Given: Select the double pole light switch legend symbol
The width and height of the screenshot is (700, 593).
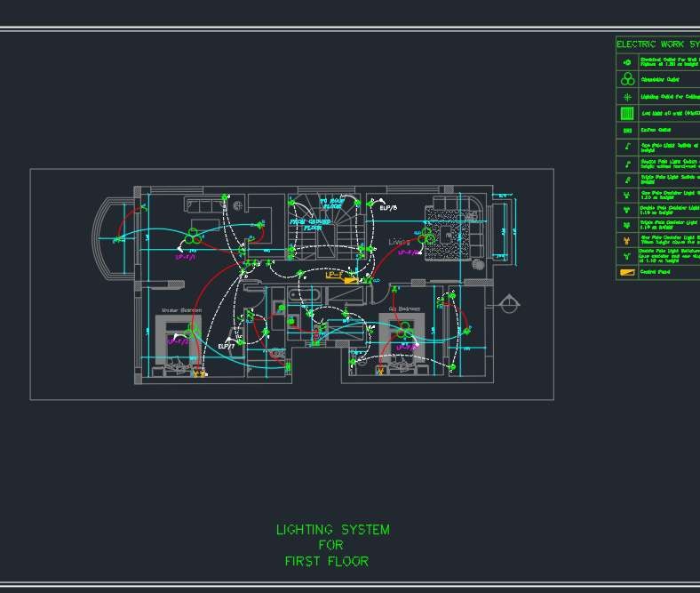Looking at the screenshot, I should 627,164.
